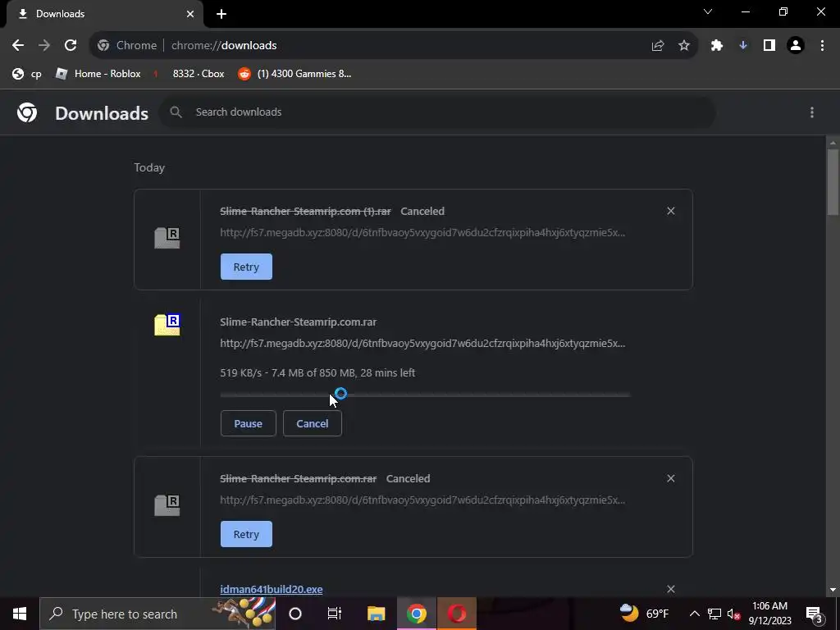Open a new tab with the plus button

(221, 14)
